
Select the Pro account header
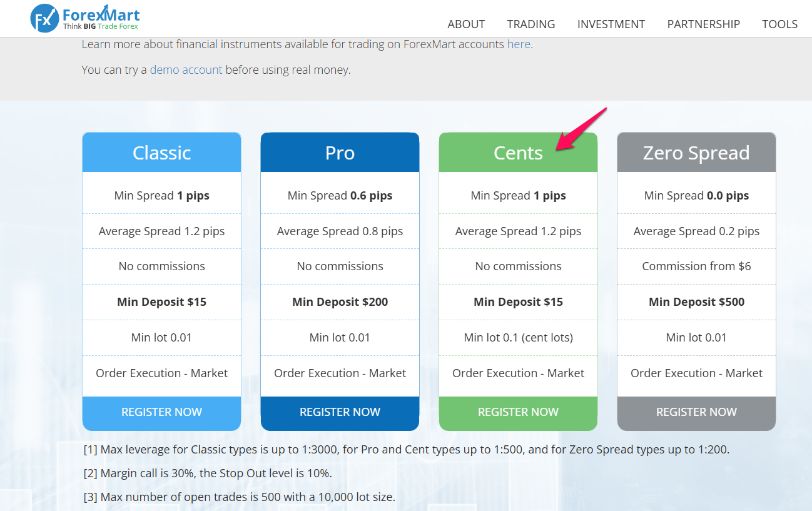340,153
